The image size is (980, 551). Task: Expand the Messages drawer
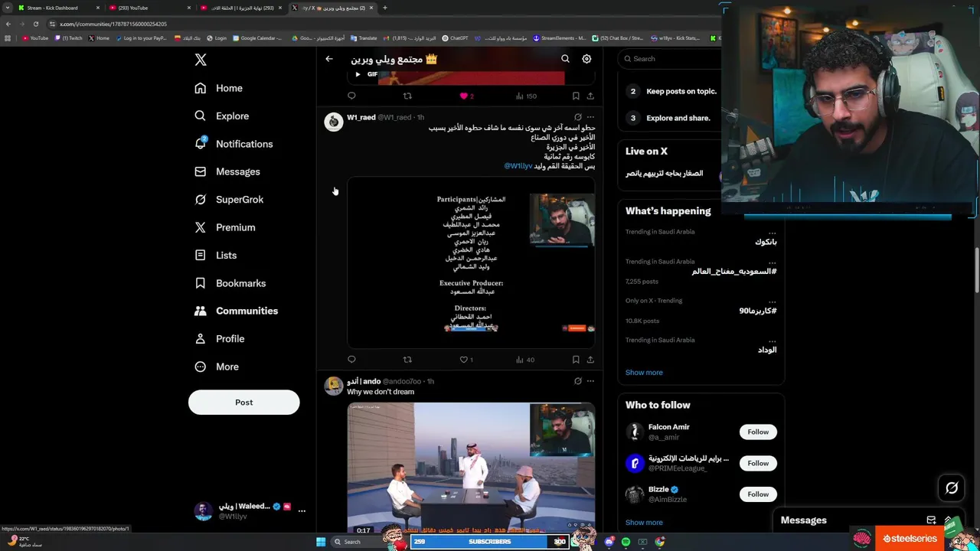(x=948, y=520)
